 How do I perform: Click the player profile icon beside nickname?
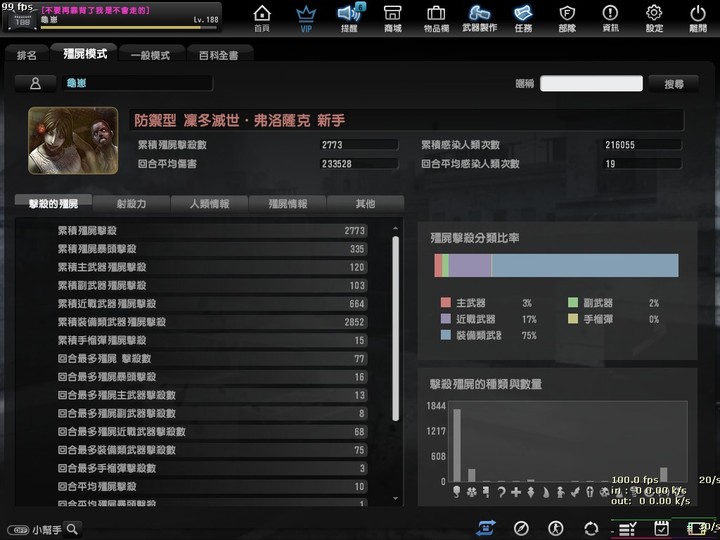pyautogui.click(x=35, y=84)
